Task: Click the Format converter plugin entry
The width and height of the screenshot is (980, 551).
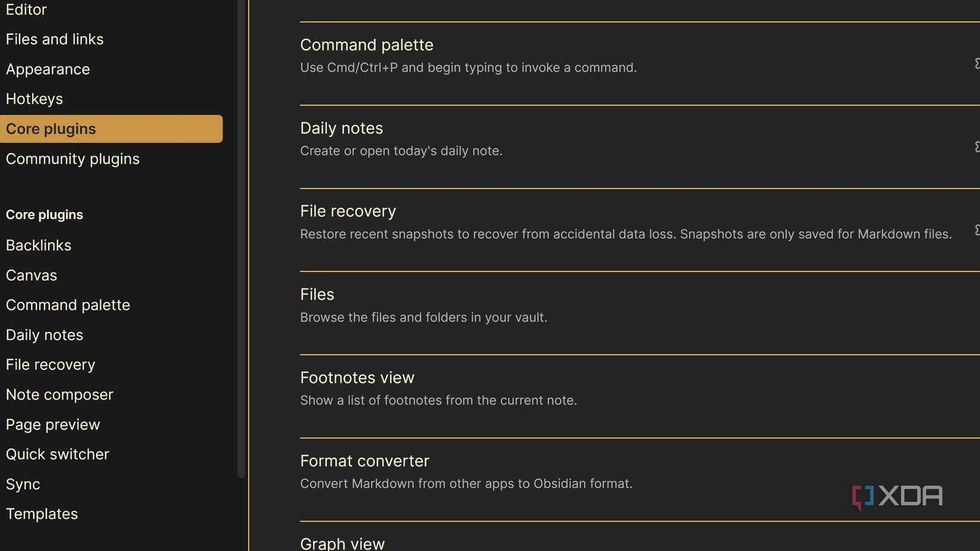Action: click(x=364, y=461)
